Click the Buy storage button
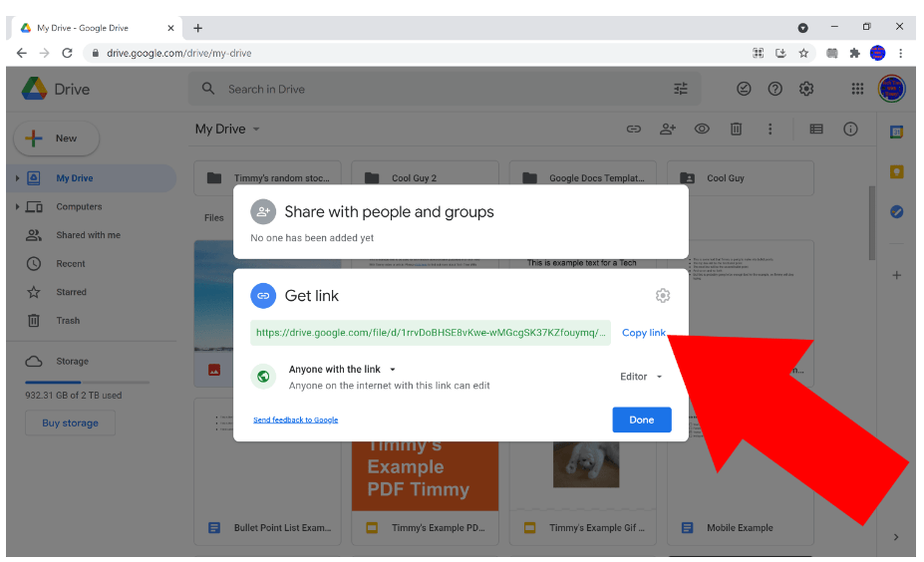The image size is (924, 562). 70,422
